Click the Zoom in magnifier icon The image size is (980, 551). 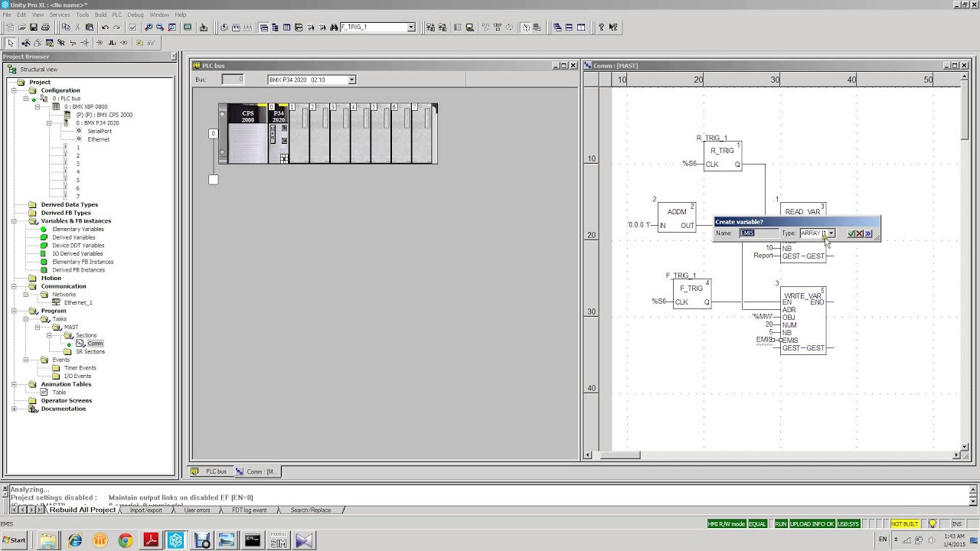click(x=148, y=28)
